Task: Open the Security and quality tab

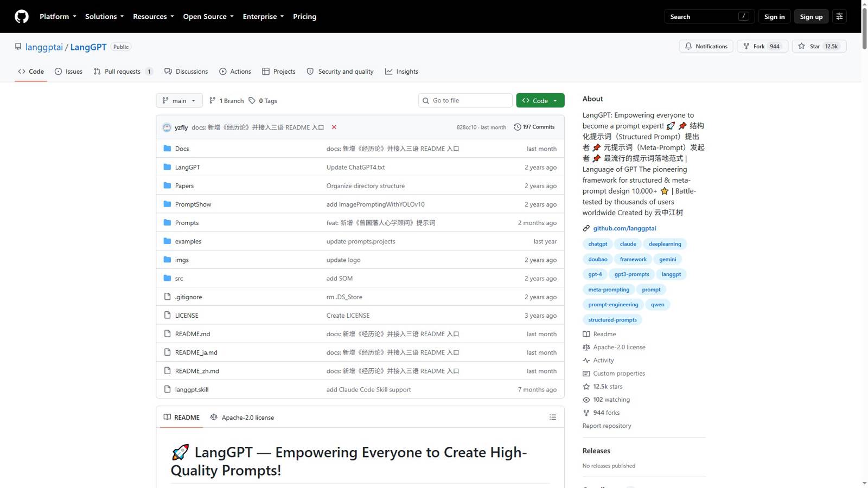Action: point(340,71)
